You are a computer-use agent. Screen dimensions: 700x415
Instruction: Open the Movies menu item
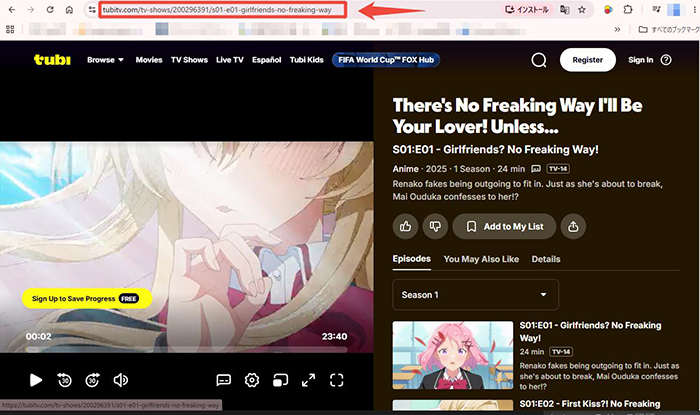pyautogui.click(x=149, y=60)
